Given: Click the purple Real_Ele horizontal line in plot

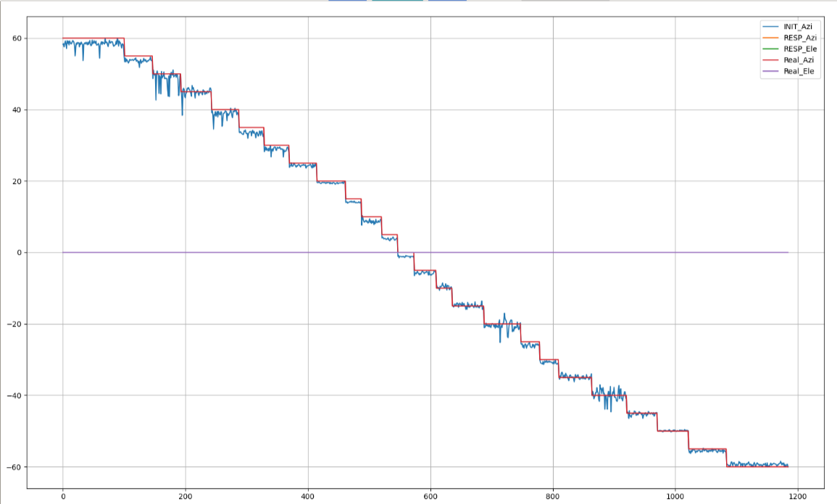Looking at the screenshot, I should (x=425, y=252).
